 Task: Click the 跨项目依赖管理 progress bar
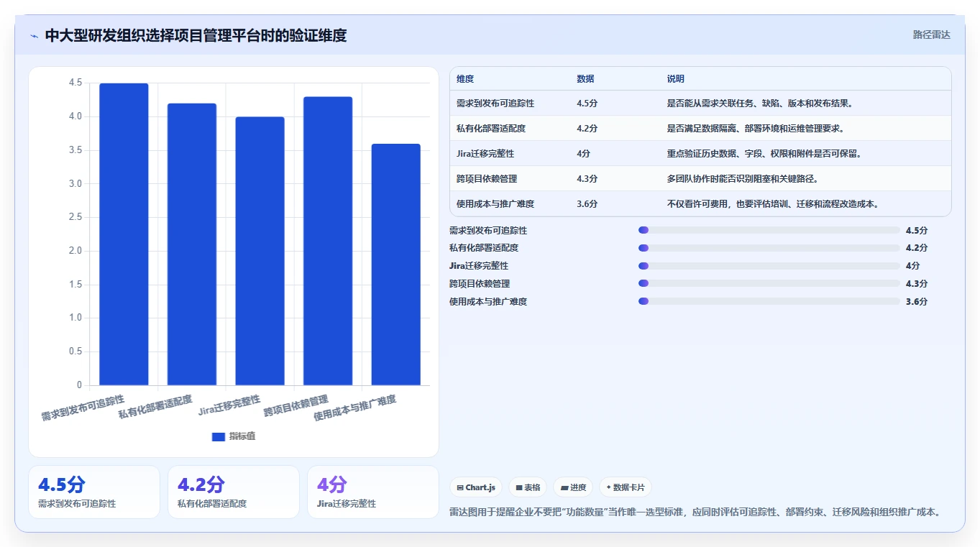(769, 283)
